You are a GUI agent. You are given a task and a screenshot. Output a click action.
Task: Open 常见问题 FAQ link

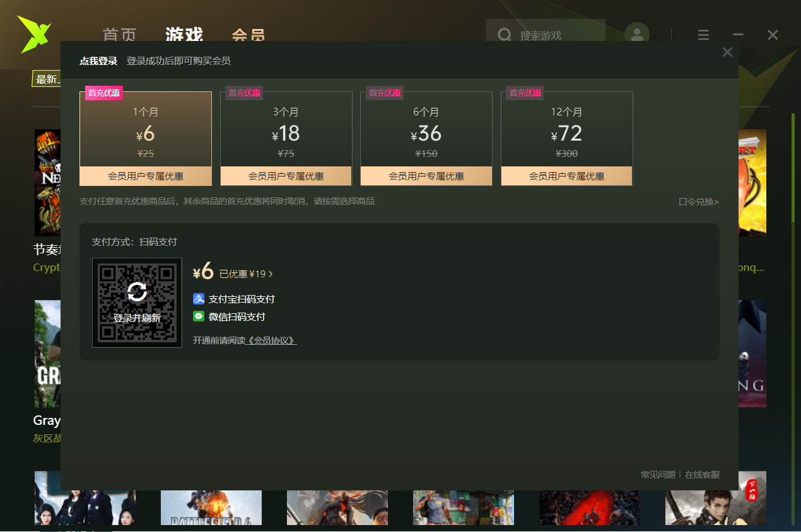pyautogui.click(x=658, y=475)
